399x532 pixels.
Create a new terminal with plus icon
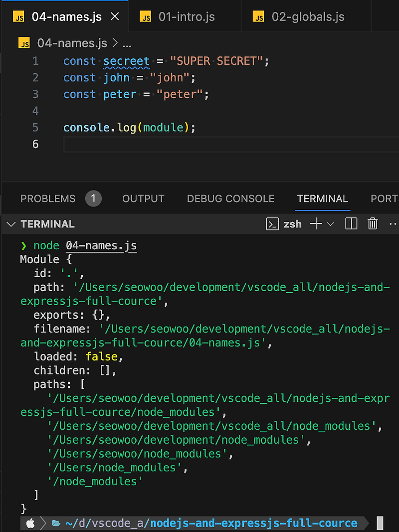coord(316,224)
